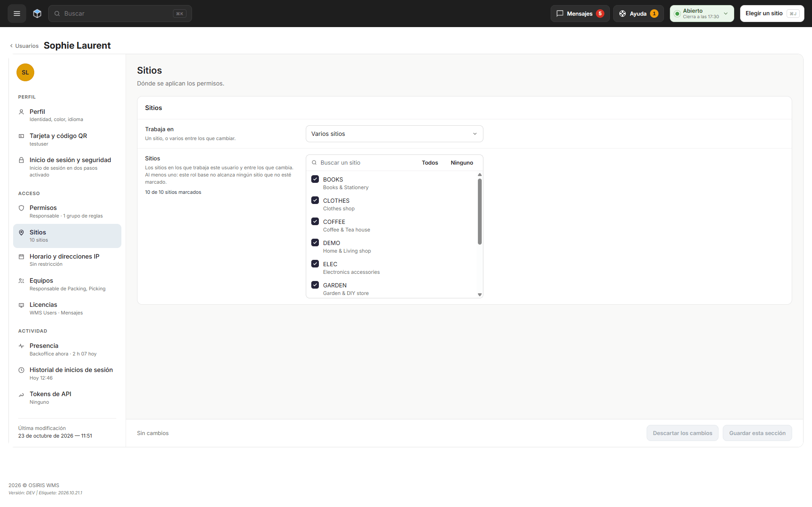
Task: Click the OSIRIS cube logo icon
Action: [x=37, y=14]
